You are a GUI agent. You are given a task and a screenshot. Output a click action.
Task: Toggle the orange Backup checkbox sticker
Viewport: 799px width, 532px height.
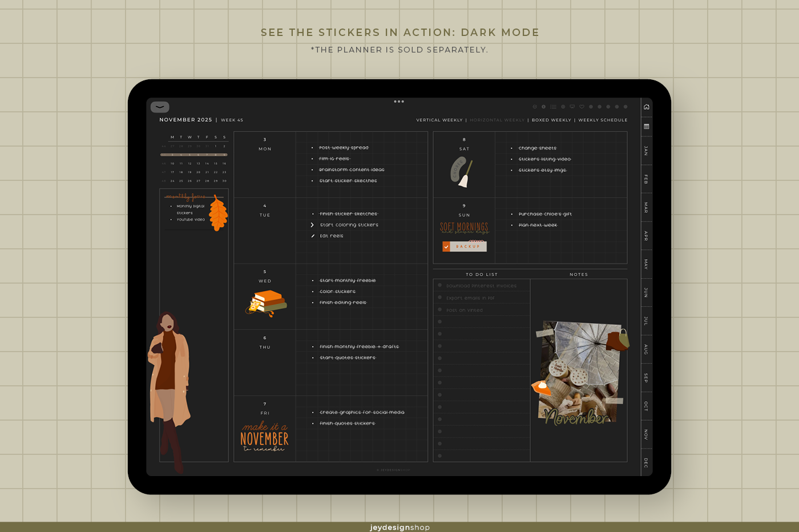coord(446,247)
